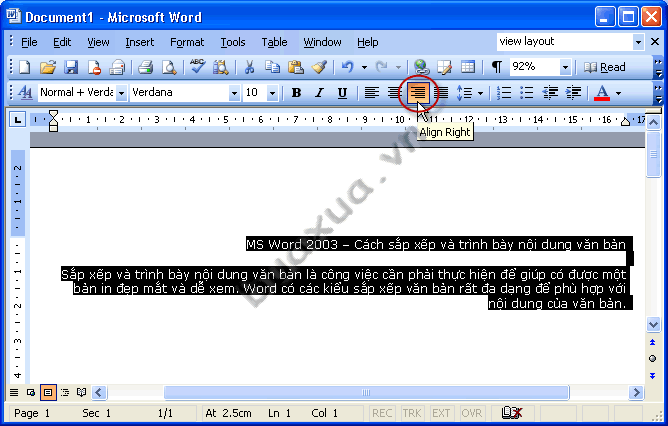Insert Table grid icon
Screen dimensions: 668x426
click(468, 67)
